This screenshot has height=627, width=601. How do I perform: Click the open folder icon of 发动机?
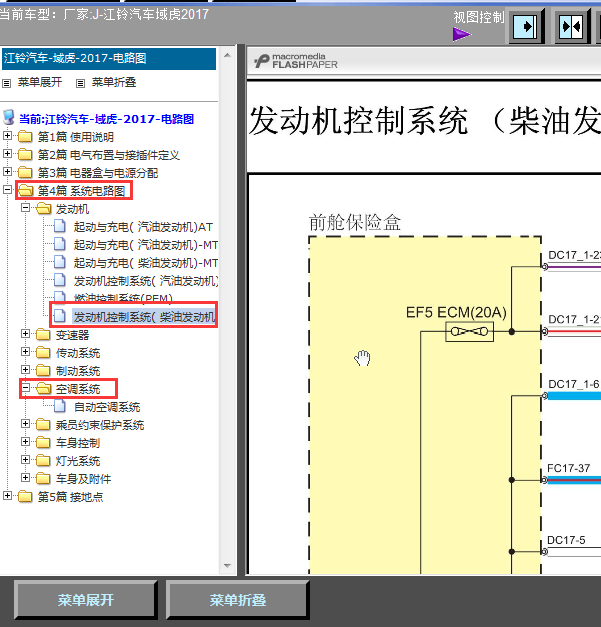pos(44,208)
